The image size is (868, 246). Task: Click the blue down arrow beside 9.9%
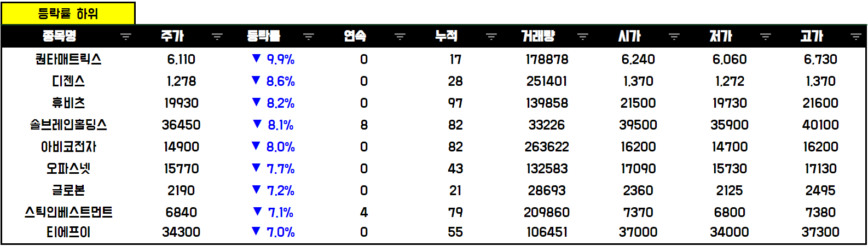(x=256, y=58)
